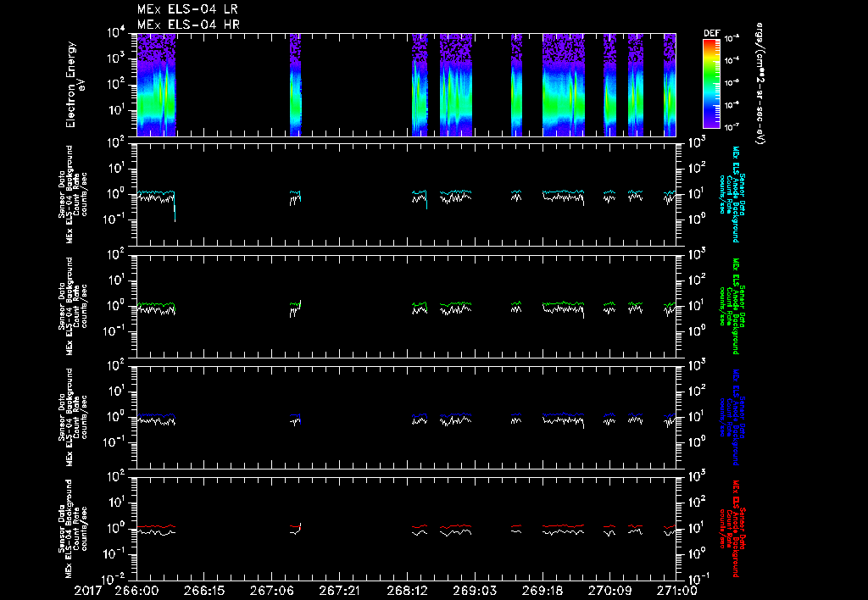Select the 269:18 time axis label

click(x=542, y=591)
